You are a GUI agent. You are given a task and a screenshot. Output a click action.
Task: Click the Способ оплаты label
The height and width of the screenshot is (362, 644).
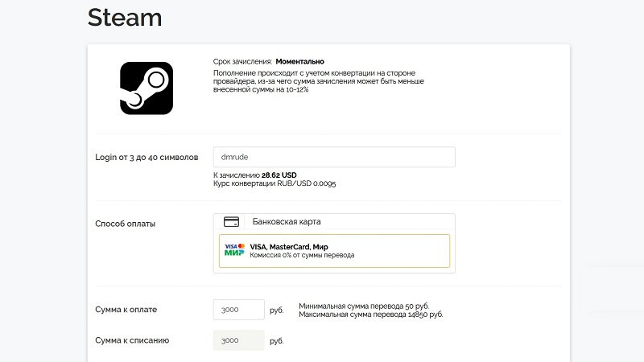(x=126, y=224)
